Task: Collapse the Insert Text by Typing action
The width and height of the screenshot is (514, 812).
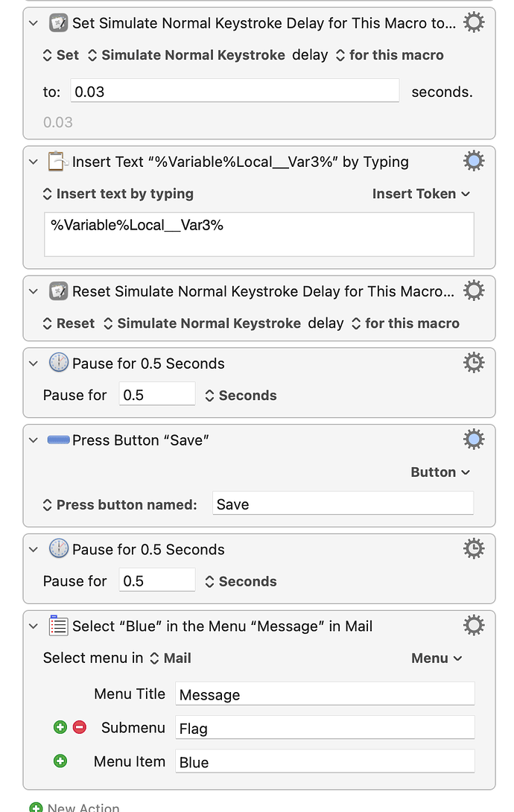Action: coord(33,161)
